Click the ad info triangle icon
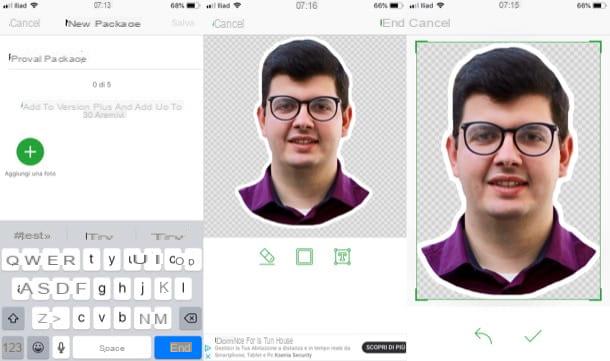 (x=208, y=348)
